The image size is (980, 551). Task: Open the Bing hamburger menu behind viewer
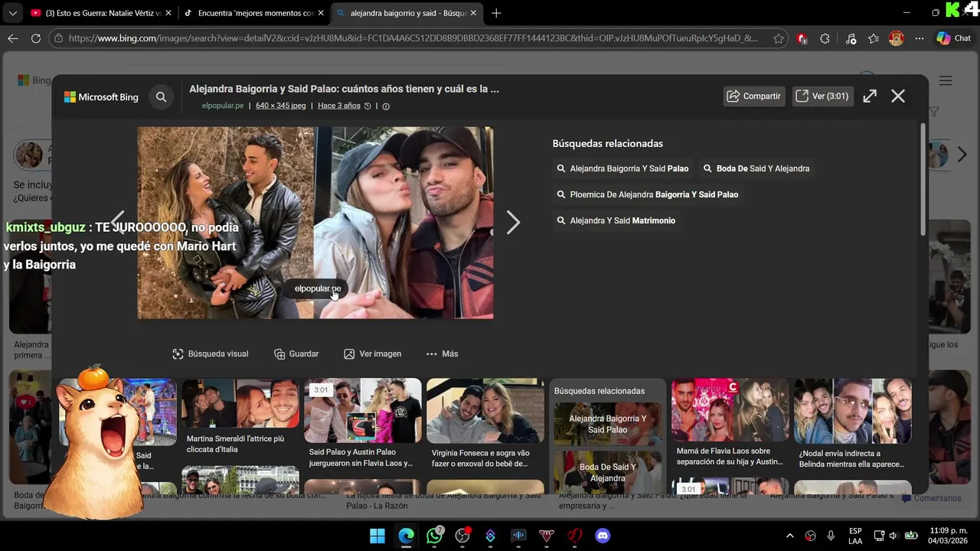coord(946,80)
